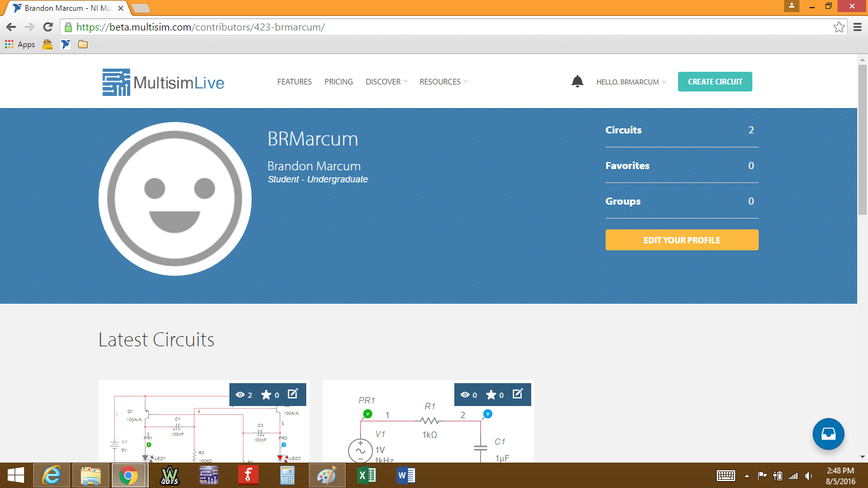Click the views eye icon on first circuit

pyautogui.click(x=240, y=395)
